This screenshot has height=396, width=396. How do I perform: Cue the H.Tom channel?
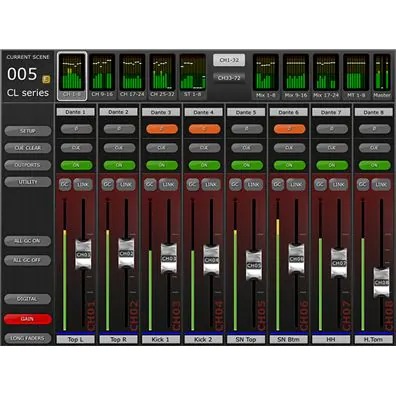click(374, 148)
